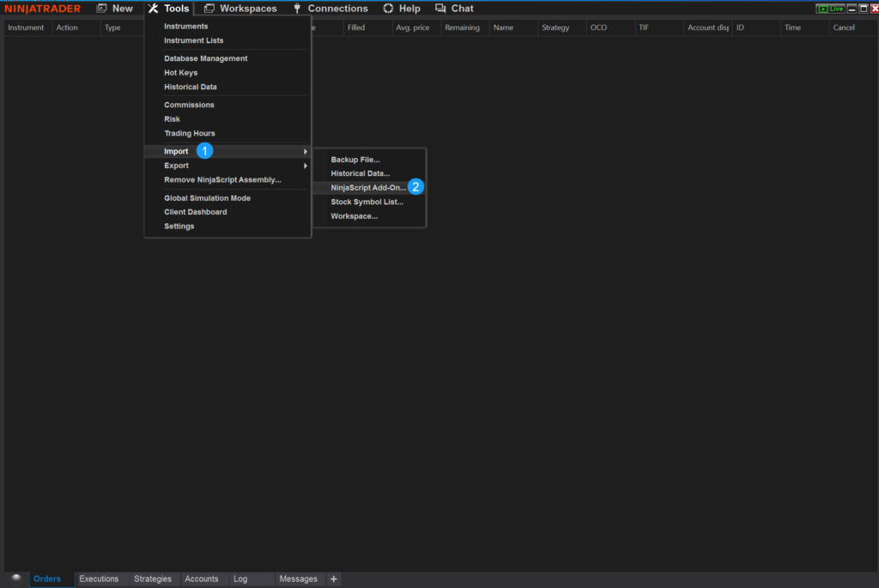Screen dimensions: 879x588
Task: Sort by the Avg. price column header
Action: pos(412,27)
